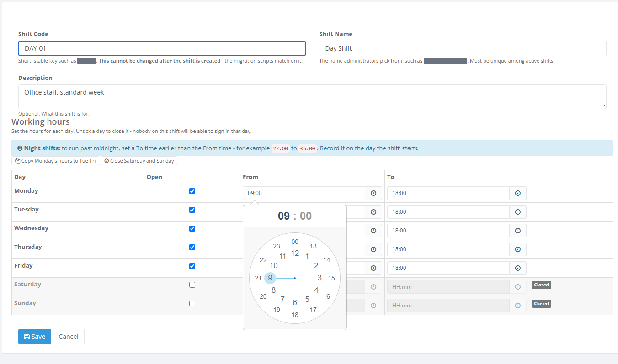Image resolution: width=618 pixels, height=364 pixels.
Task: Select the 09 hours display in the picker header
Action: (x=284, y=216)
